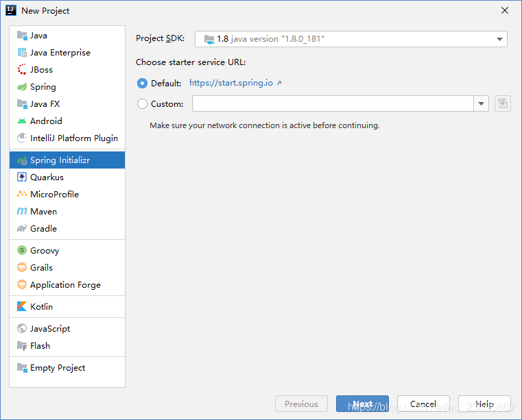This screenshot has height=420, width=522.
Task: Select the Grails orange icon
Action: 22,267
